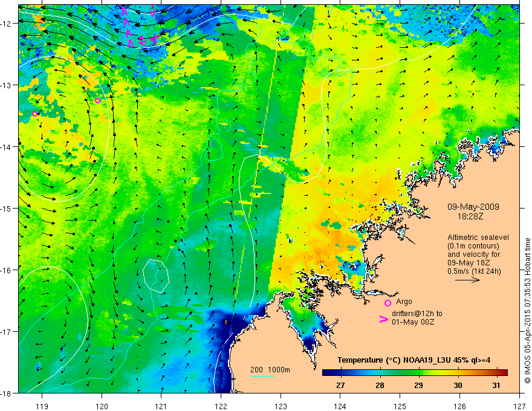Click the '200 1000m' depth contour label
This screenshot has height=411, width=532.
click(x=270, y=370)
